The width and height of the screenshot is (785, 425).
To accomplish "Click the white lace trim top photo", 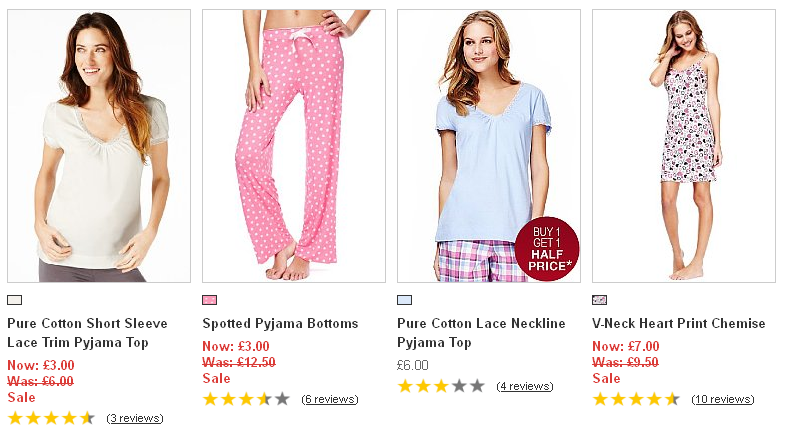I will click(x=98, y=146).
